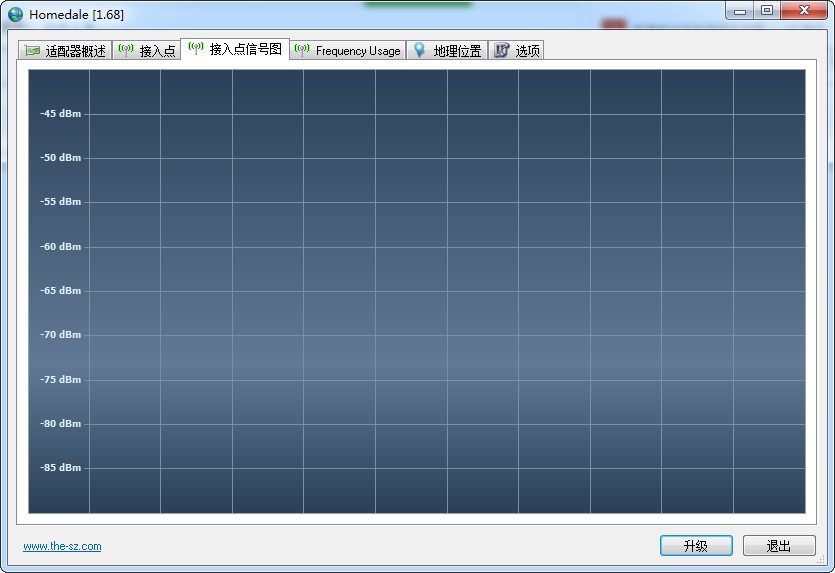This screenshot has width=835, height=573.
Task: Click the options icon beside 选项
Action: point(502,50)
